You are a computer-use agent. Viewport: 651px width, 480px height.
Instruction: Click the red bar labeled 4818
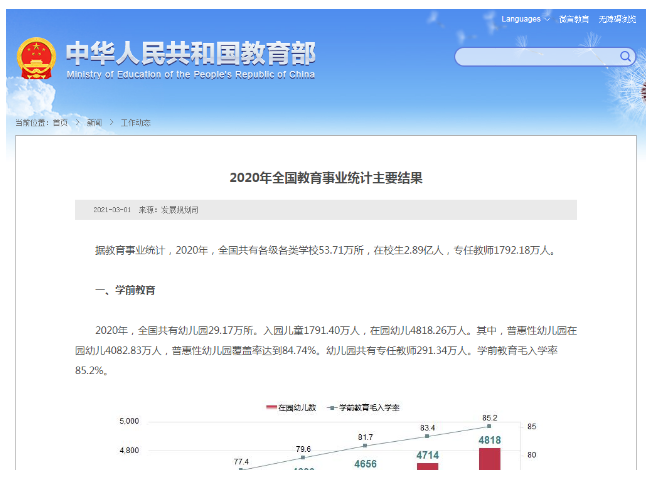point(489,459)
